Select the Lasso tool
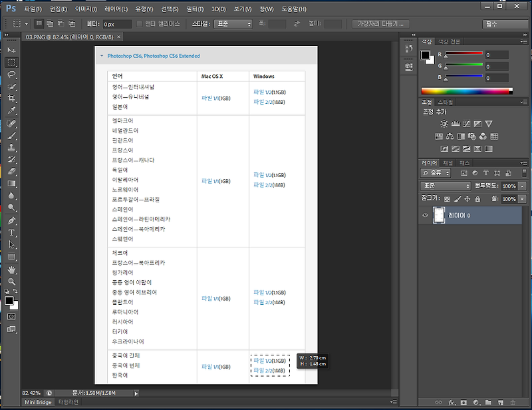 (x=11, y=75)
